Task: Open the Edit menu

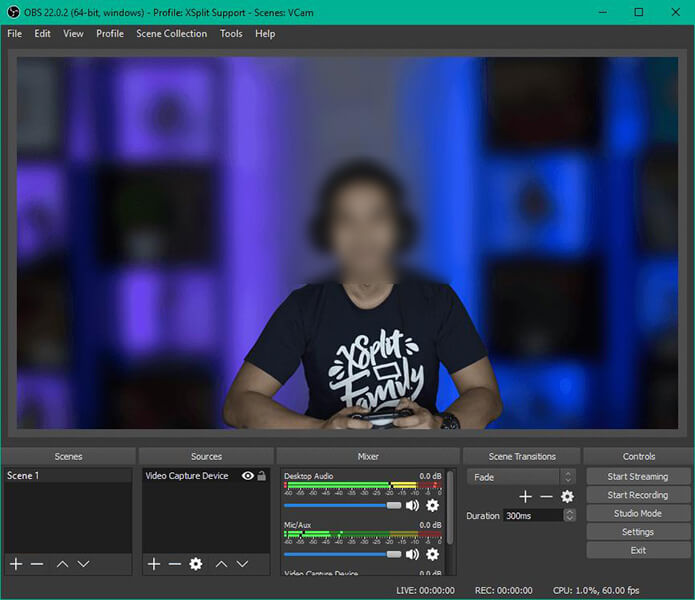Action: point(43,34)
